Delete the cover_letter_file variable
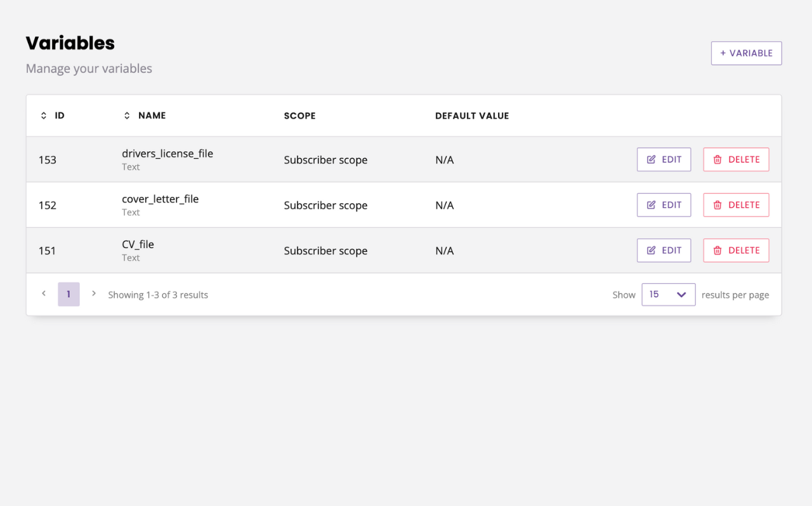 [736, 205]
